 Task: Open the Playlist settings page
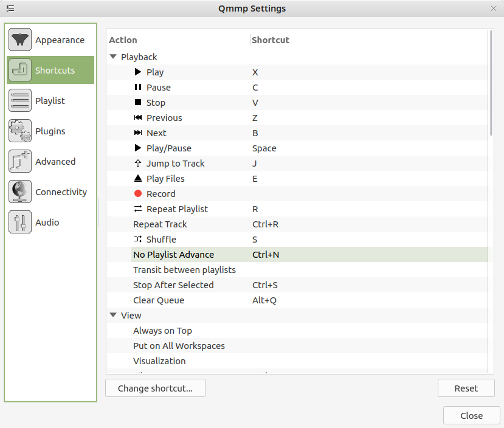[50, 100]
